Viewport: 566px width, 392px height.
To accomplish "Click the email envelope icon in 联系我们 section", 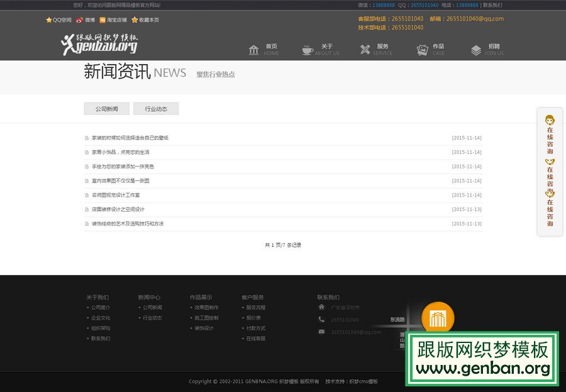I will pos(321,332).
